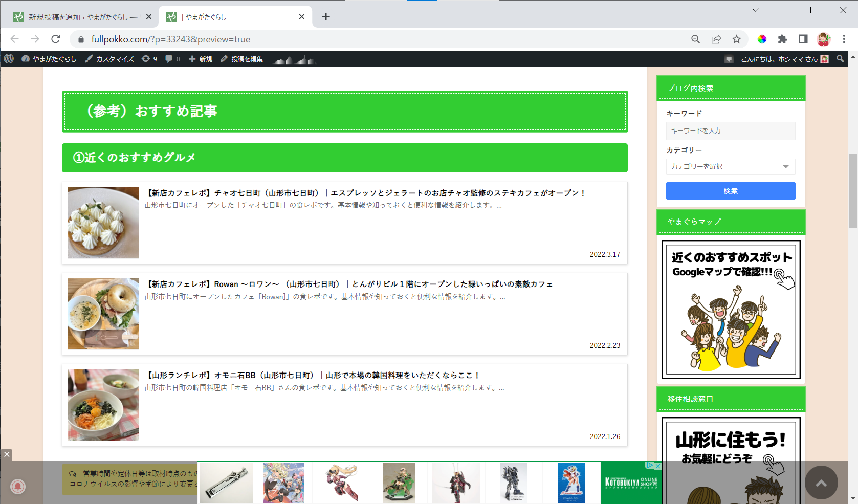858x504 pixels.
Task: Bookmark this page with the star icon
Action: [736, 39]
